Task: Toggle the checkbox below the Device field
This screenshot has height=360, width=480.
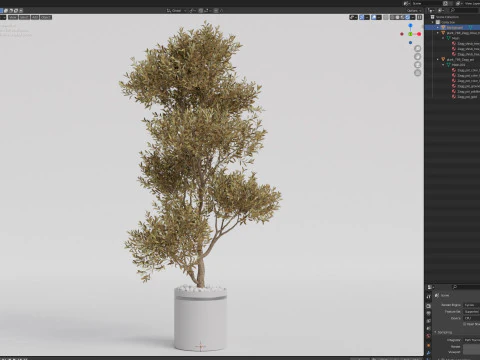Action: [465, 324]
